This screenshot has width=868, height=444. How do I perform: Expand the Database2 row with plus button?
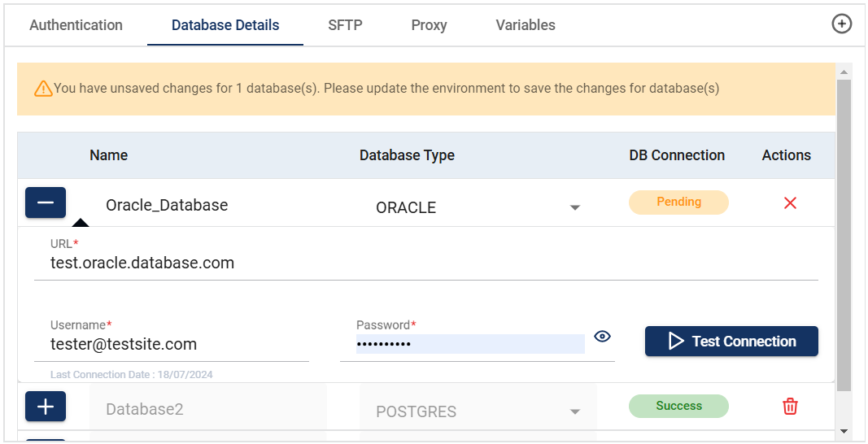[x=46, y=407]
